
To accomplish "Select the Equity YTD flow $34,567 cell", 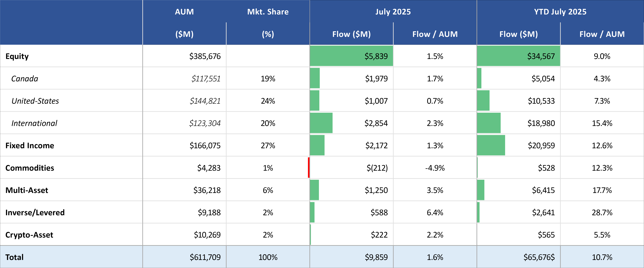I will [x=541, y=56].
